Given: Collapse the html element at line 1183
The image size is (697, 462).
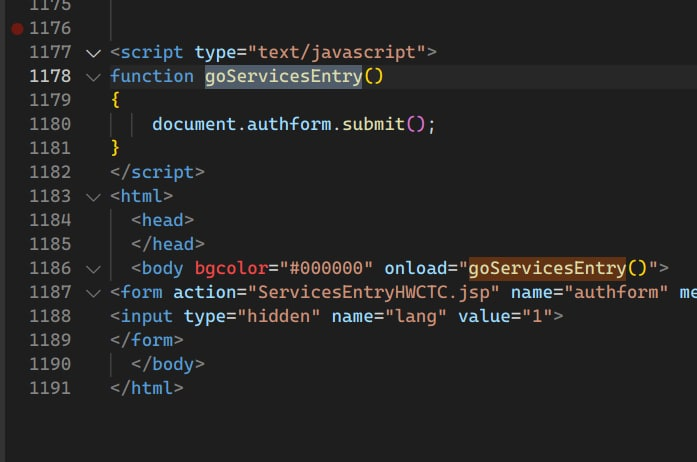Looking at the screenshot, I should [93, 197].
